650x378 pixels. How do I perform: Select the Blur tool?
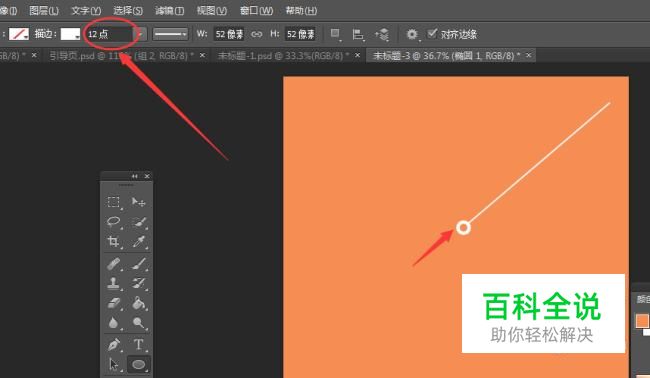[x=114, y=323]
